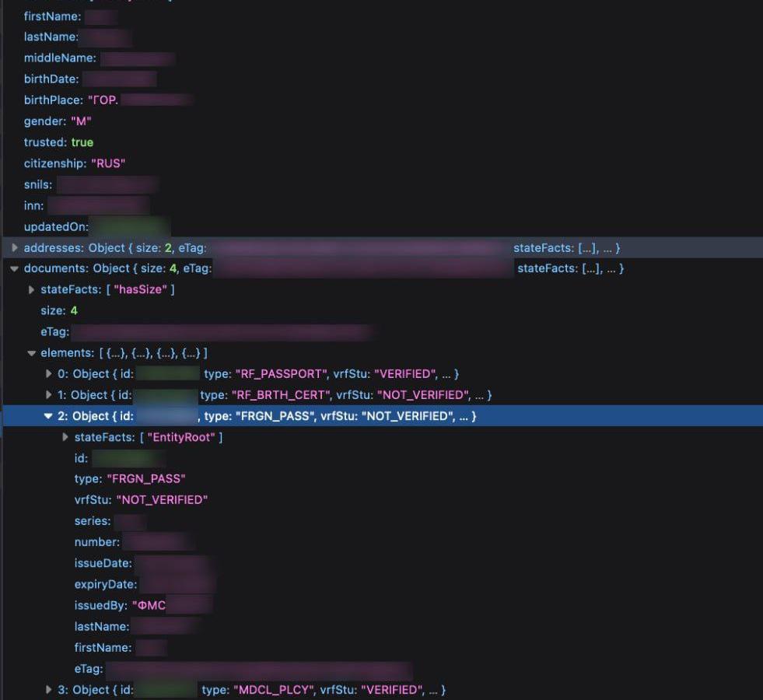Click the type "MDCL_PLCY" value
The image size is (763, 700).
tap(274, 690)
